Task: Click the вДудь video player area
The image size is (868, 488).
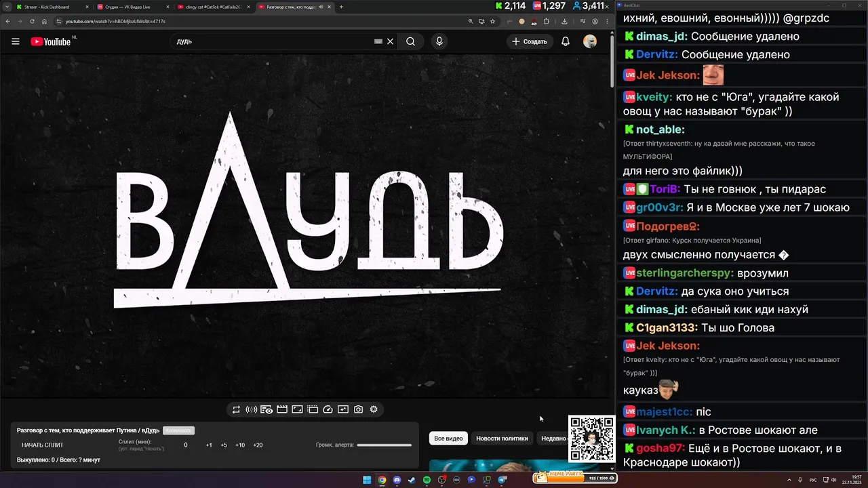Action: tap(305, 226)
